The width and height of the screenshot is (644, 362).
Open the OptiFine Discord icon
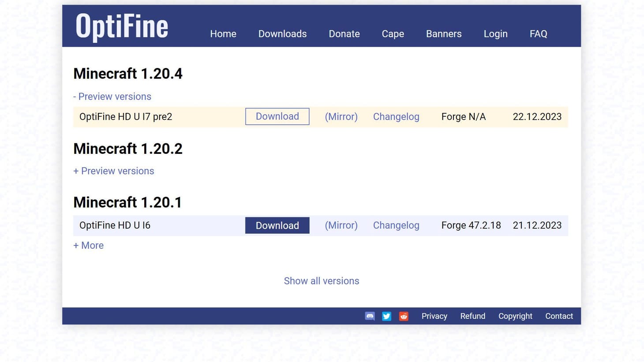369,316
